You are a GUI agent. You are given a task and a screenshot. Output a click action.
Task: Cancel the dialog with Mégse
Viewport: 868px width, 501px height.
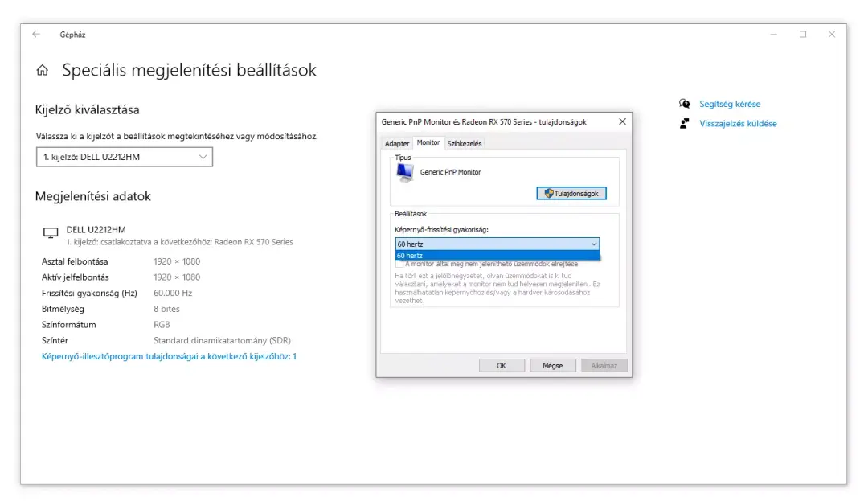click(x=552, y=365)
